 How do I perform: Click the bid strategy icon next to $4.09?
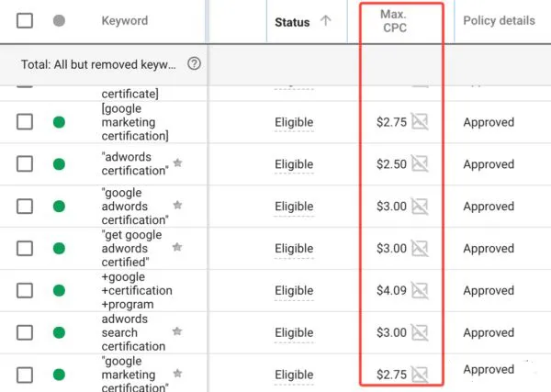[420, 291]
